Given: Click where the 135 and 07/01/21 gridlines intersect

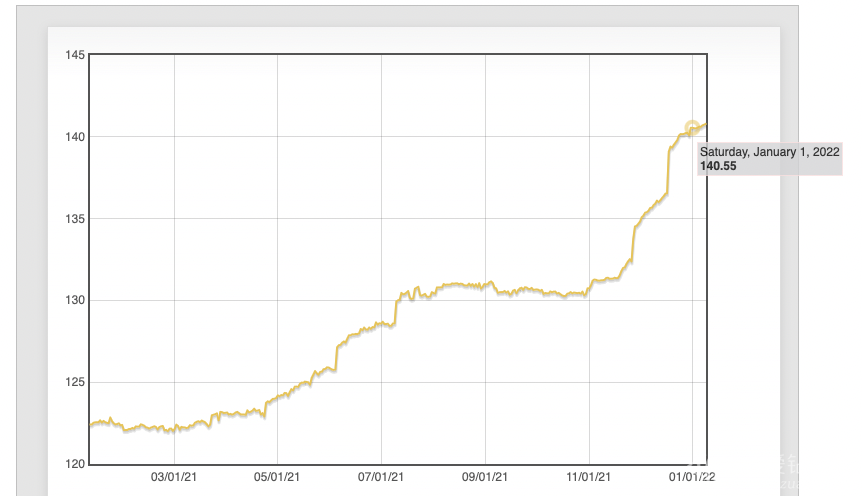Looking at the screenshot, I should pos(381,218).
